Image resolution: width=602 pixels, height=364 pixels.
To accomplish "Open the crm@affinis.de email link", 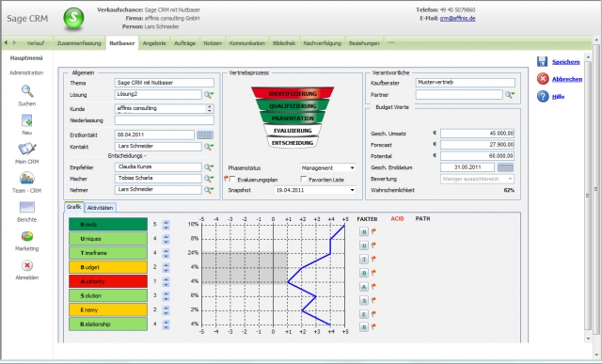I will (458, 19).
